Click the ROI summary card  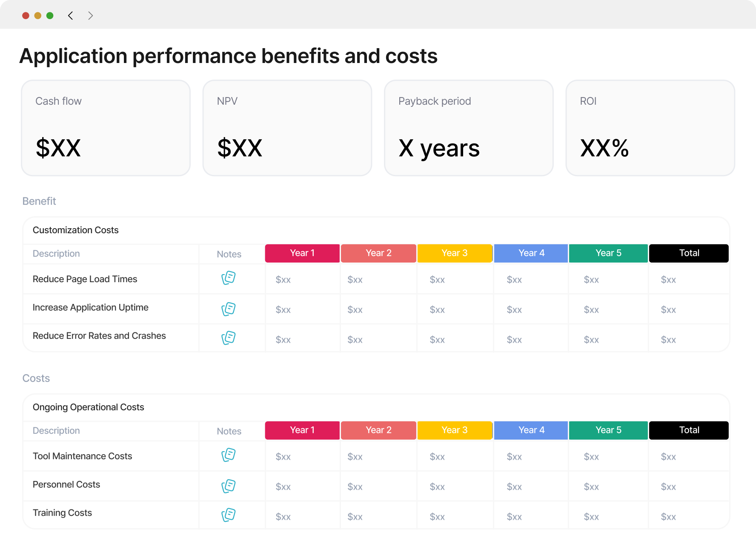(x=650, y=128)
